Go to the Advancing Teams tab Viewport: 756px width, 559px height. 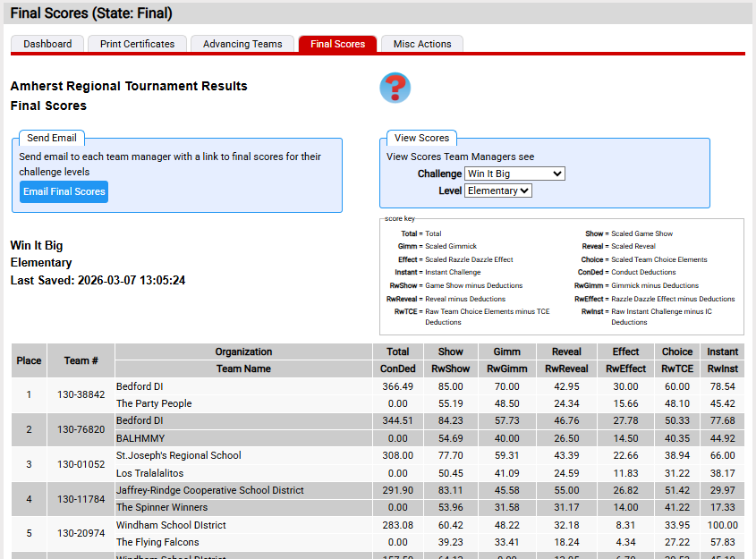tap(242, 44)
